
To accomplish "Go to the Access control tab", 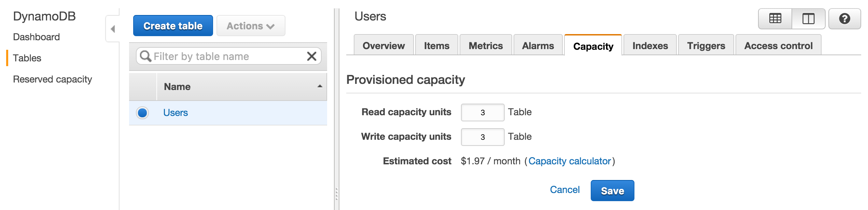I will [x=778, y=46].
